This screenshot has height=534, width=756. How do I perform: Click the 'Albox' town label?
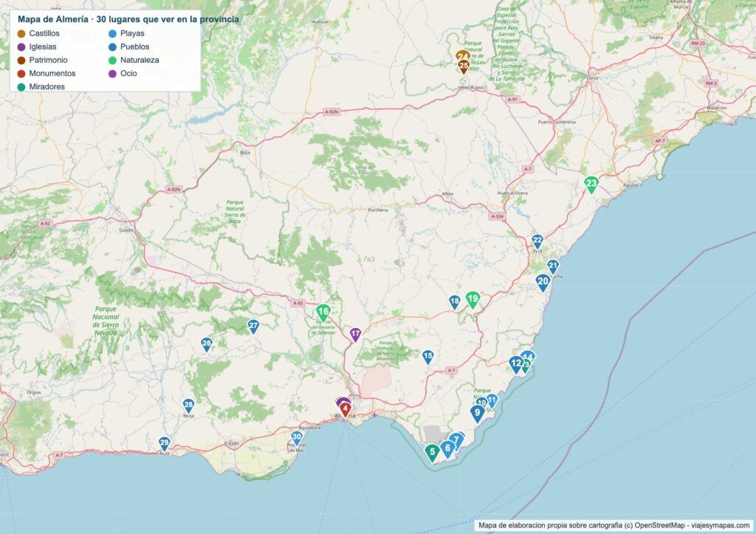tap(447, 194)
